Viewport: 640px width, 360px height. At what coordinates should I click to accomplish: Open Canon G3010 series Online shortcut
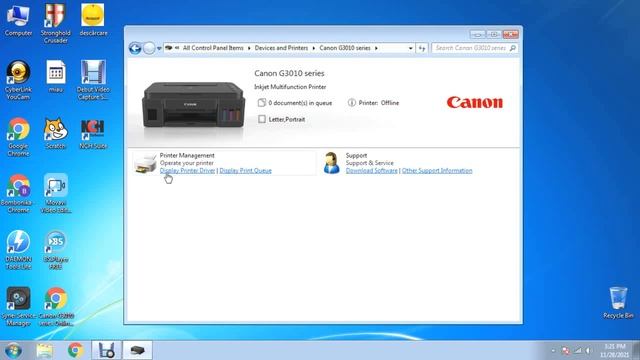56,306
